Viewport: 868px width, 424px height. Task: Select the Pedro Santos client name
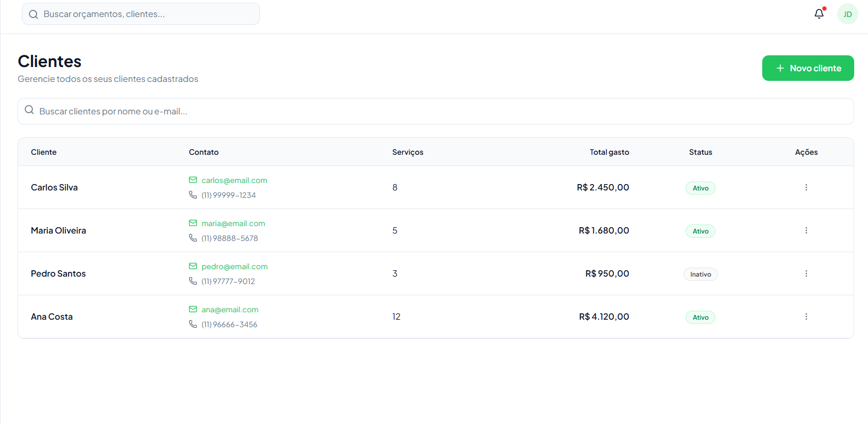click(x=58, y=273)
